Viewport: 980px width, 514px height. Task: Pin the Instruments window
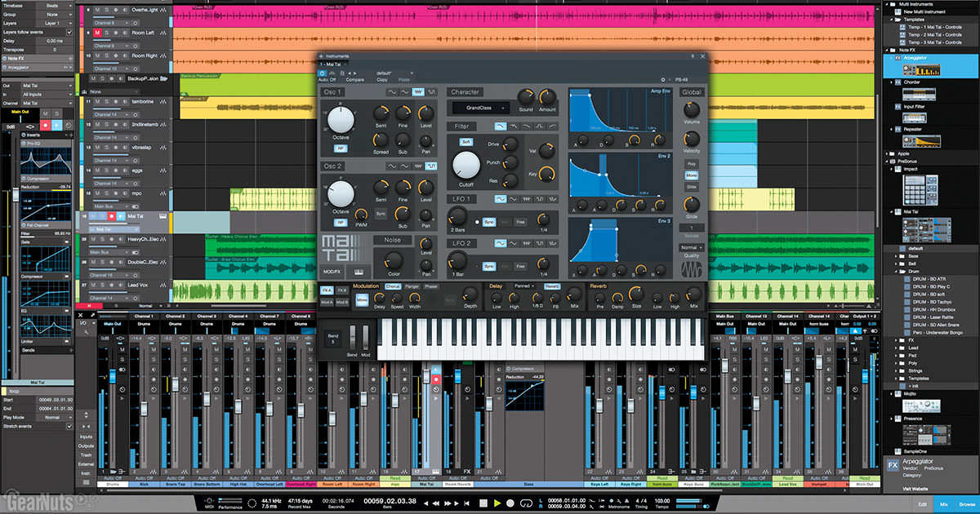[693, 56]
